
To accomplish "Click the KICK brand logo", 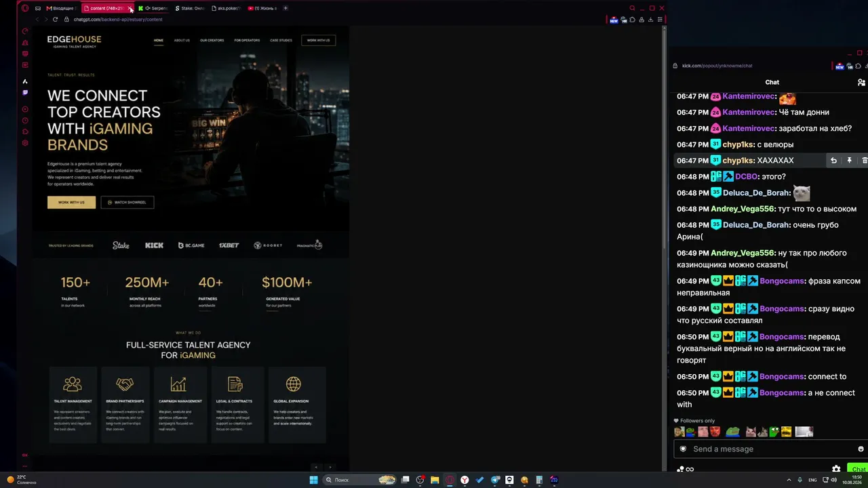I will (x=154, y=245).
